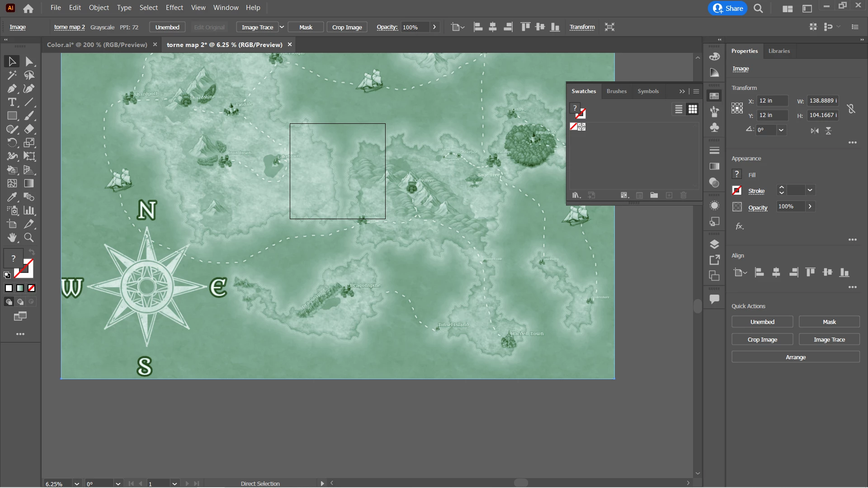The height and width of the screenshot is (488, 868).
Task: Open the Effect menu
Action: [x=174, y=8]
